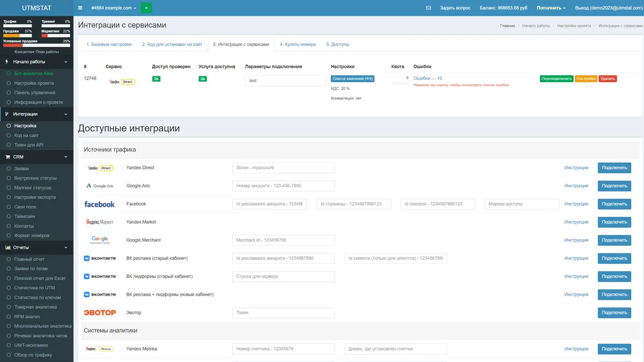The width and height of the screenshot is (644, 362).
Task: Open the envelope messages icon
Action: tap(429, 8)
